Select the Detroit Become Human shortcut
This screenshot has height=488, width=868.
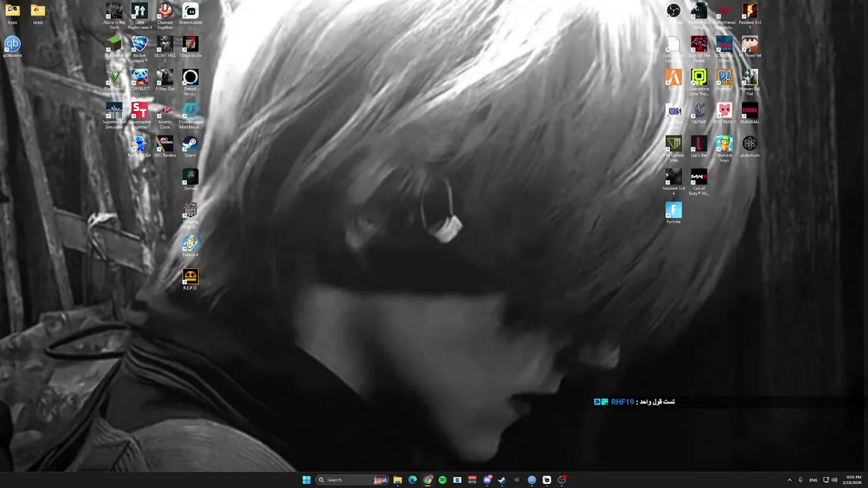pyautogui.click(x=191, y=83)
